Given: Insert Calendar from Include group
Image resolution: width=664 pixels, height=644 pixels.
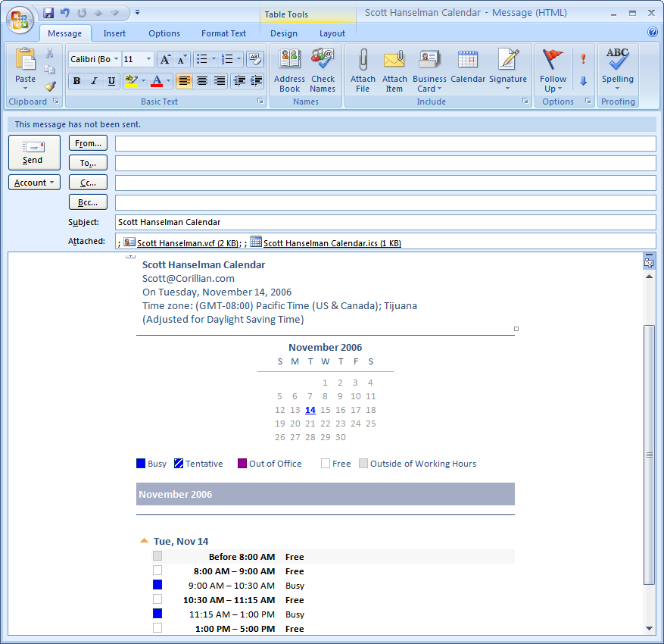Looking at the screenshot, I should click(x=468, y=67).
